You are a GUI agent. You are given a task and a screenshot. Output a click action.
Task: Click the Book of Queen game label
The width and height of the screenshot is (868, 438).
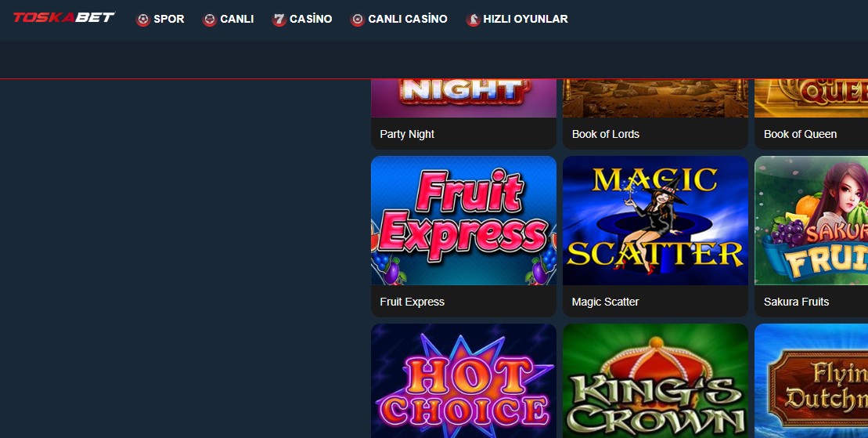coord(800,134)
